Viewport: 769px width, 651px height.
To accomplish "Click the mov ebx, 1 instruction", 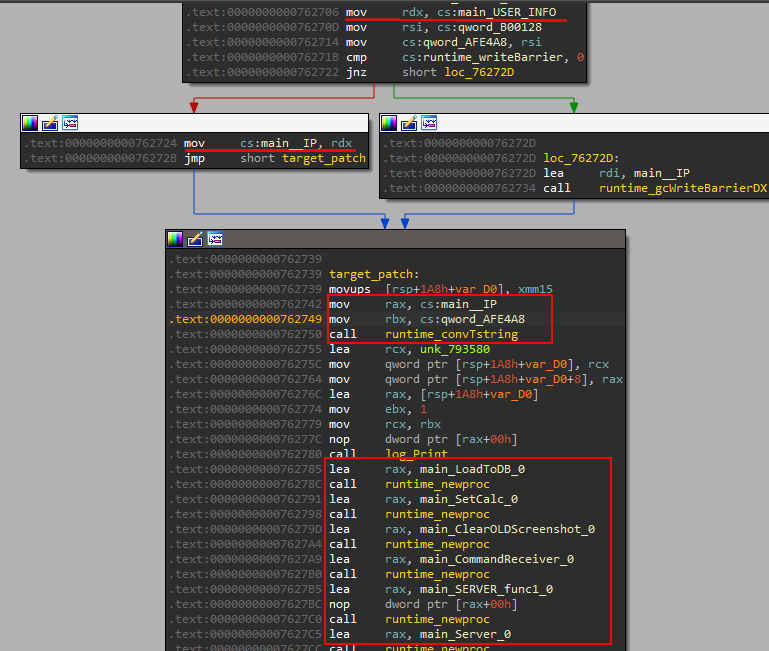I will pos(378,409).
